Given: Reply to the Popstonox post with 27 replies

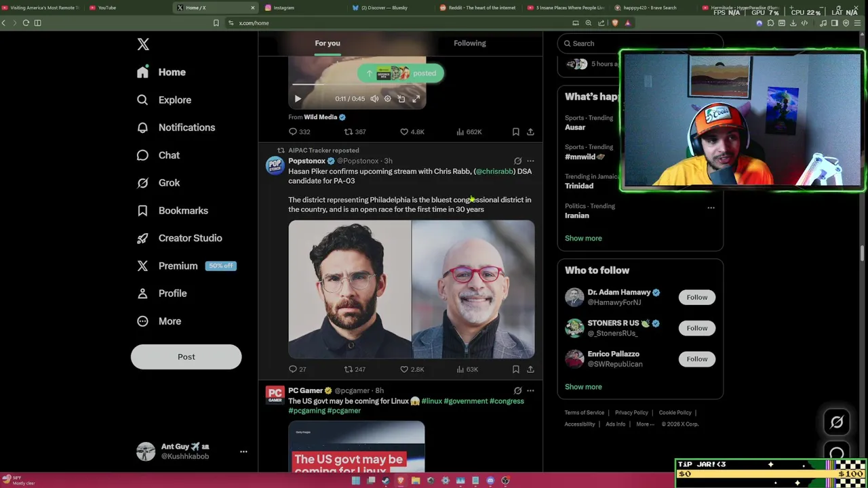Looking at the screenshot, I should pos(298,369).
